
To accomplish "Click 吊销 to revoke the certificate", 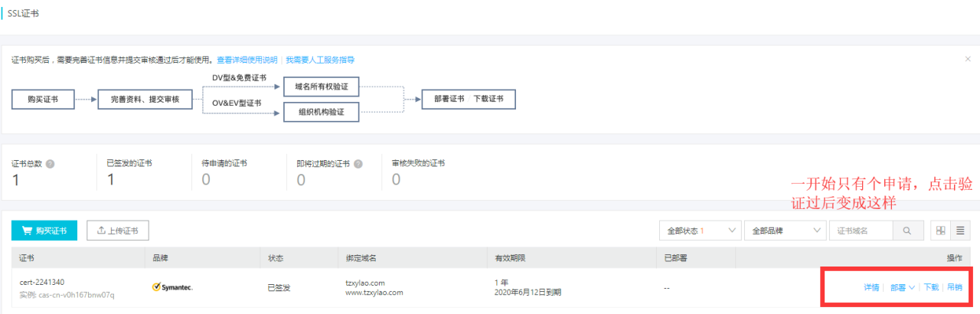I will pyautogui.click(x=955, y=287).
